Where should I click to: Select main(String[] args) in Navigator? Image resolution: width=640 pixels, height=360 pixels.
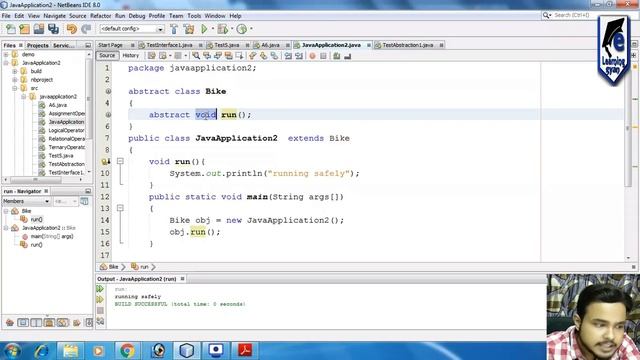tap(52, 236)
